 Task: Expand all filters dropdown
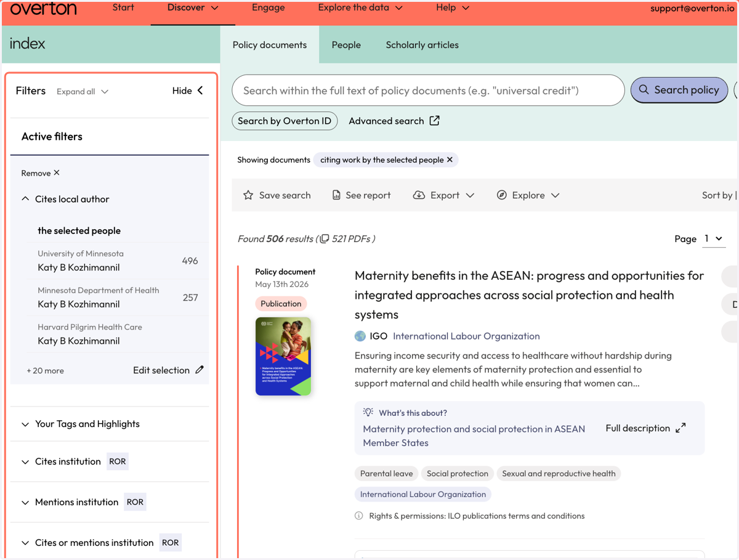pyautogui.click(x=83, y=91)
